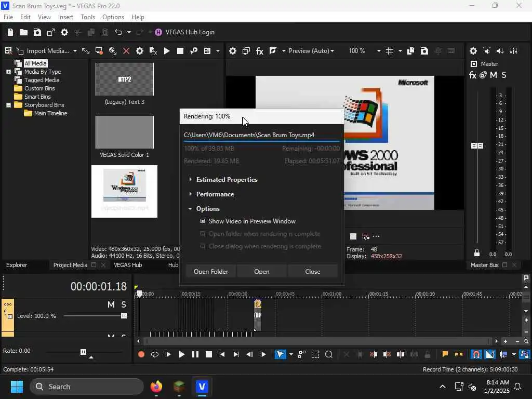Undo the last action
Viewport: 532px width, 399px height.
pos(118,32)
